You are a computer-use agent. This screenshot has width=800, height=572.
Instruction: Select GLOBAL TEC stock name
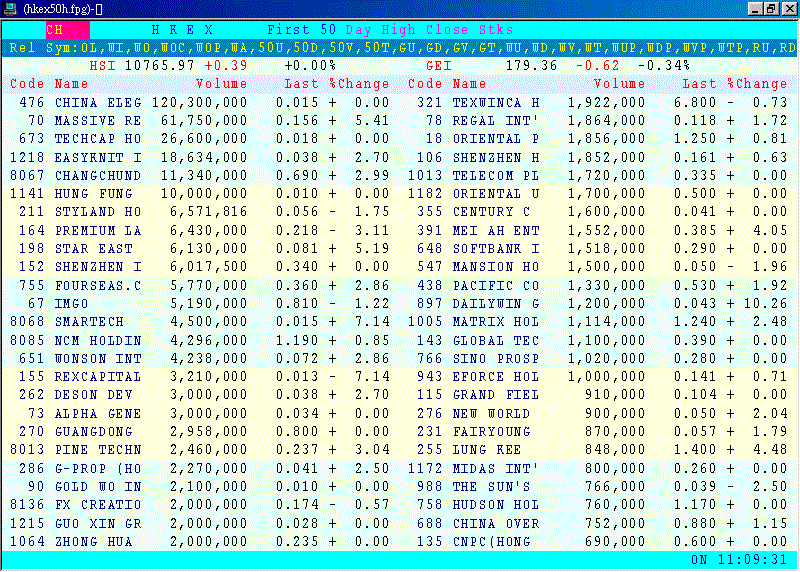pos(496,340)
